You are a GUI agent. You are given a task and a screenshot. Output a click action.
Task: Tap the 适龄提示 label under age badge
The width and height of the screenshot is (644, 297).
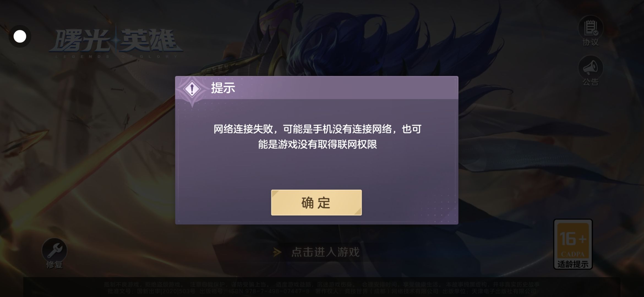point(573,264)
